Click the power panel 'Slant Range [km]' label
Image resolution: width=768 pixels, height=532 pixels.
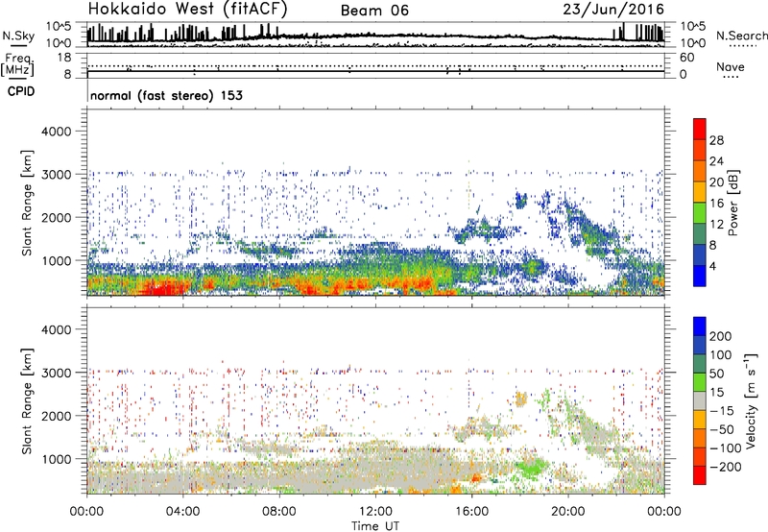point(27,204)
